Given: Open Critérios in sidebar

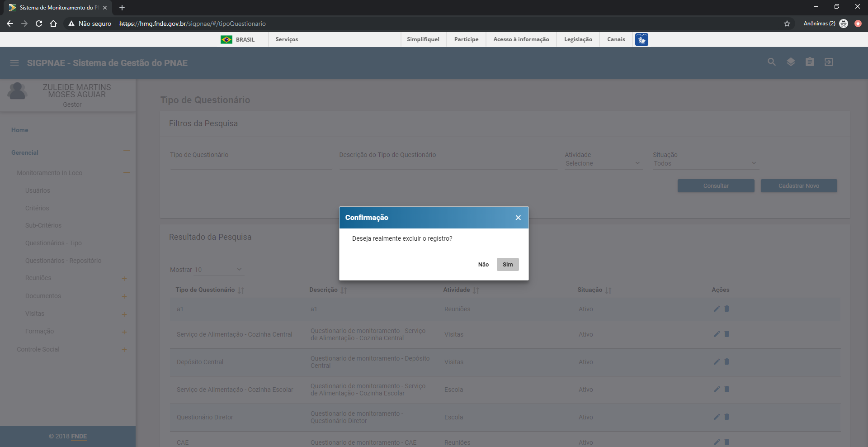Looking at the screenshot, I should [x=37, y=208].
